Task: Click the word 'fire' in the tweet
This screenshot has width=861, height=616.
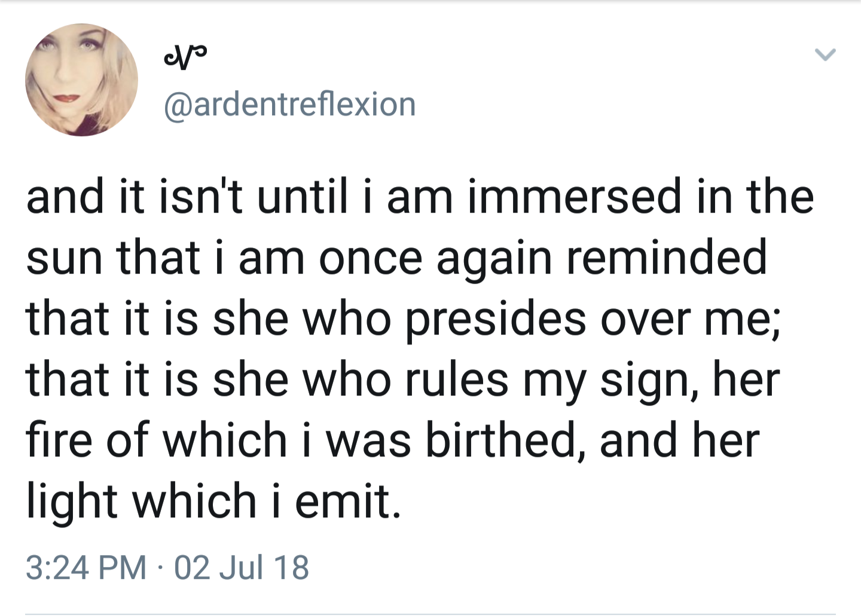Action: click(x=59, y=440)
